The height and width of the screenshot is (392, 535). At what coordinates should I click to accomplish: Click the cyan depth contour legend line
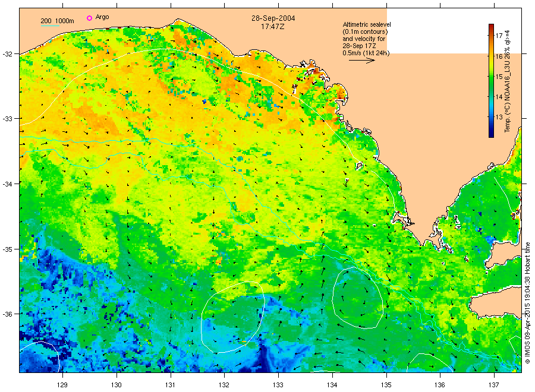tap(50, 26)
